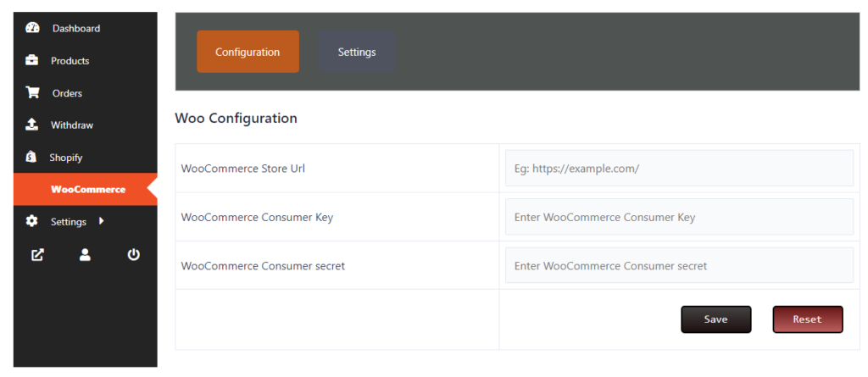Open the external link icon in sidebar
The width and height of the screenshot is (868, 377).
coord(37,254)
